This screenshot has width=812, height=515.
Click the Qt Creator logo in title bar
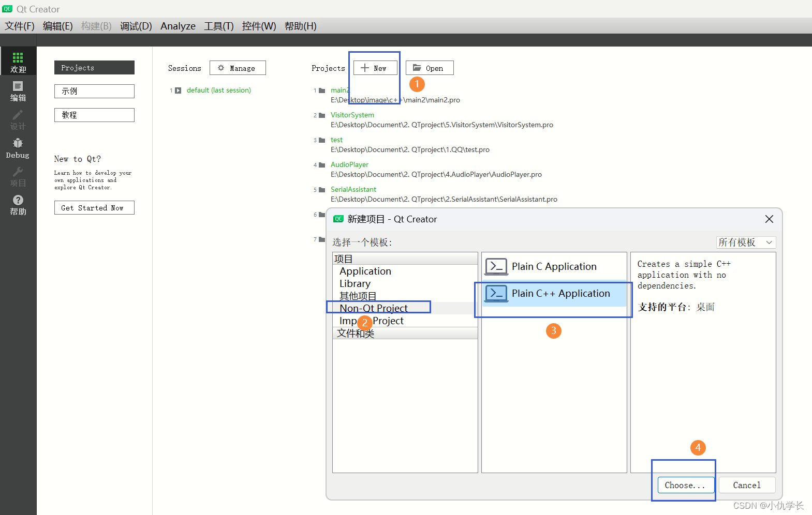(7, 9)
